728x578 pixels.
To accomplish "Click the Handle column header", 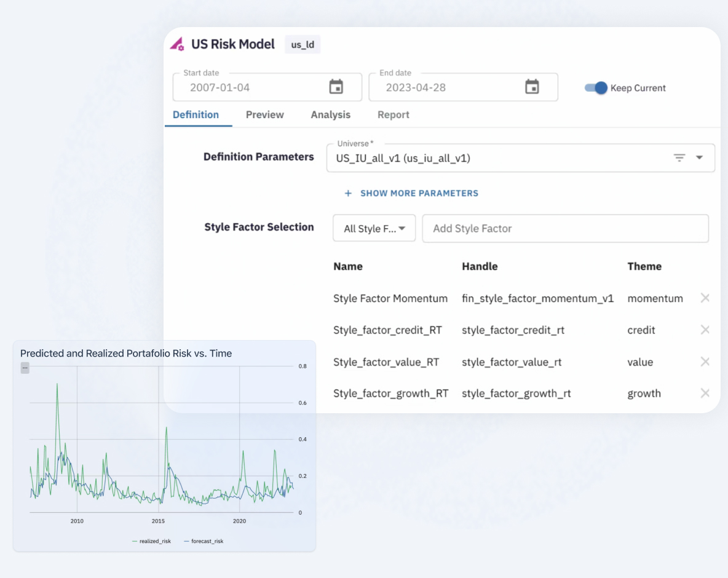I will 480,266.
